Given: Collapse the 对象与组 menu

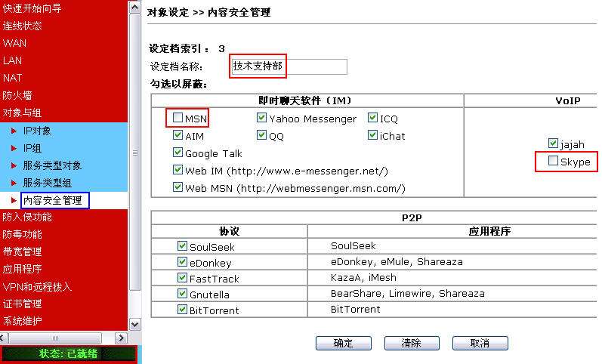Looking at the screenshot, I should coord(22,113).
